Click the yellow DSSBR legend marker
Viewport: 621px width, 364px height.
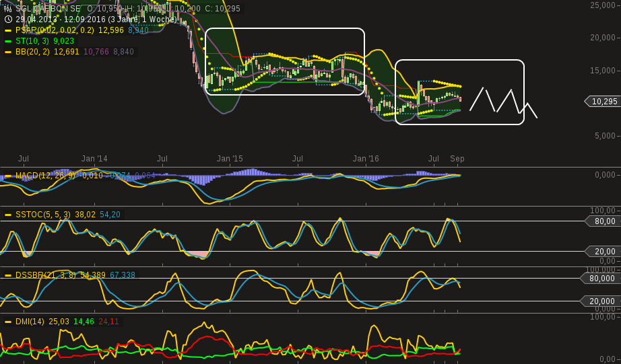point(8,275)
